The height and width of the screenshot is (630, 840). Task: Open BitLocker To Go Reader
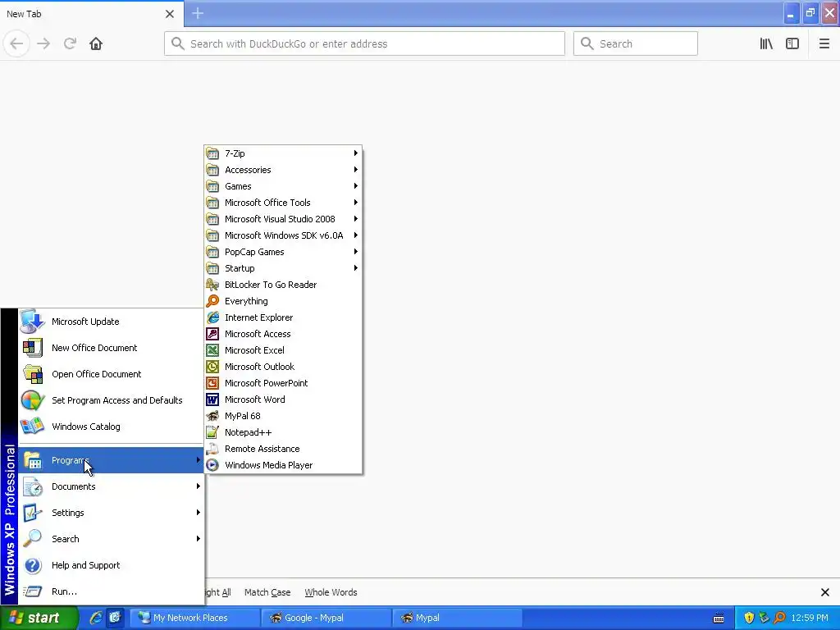point(283,285)
